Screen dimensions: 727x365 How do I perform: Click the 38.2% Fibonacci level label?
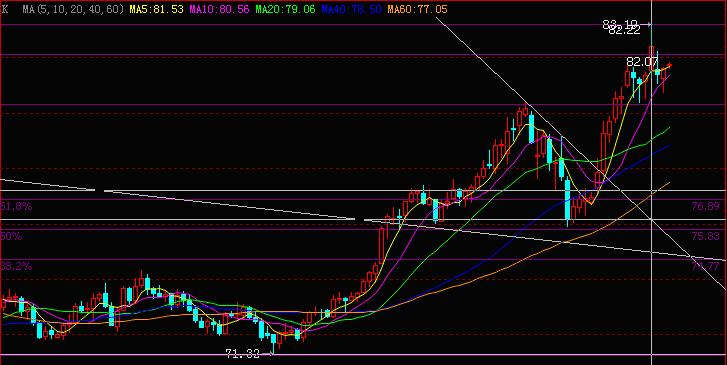coord(16,266)
